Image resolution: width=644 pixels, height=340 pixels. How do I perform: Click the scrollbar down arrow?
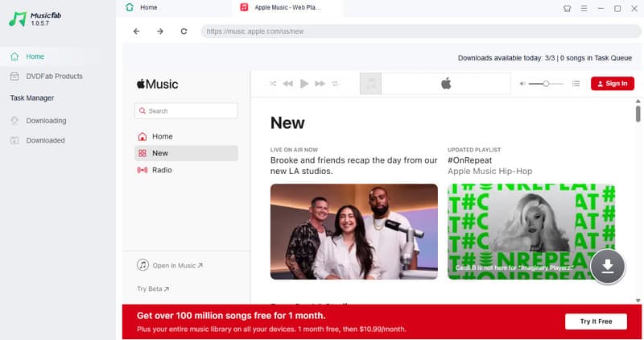coord(638,301)
